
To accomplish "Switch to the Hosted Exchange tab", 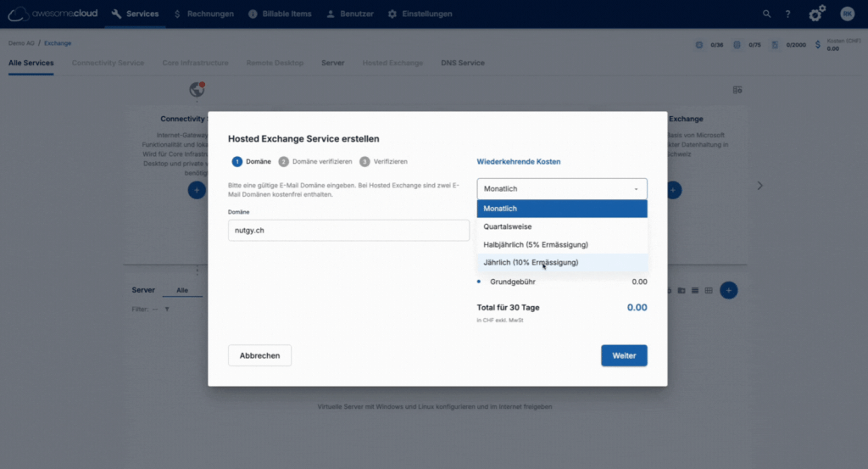I will [x=392, y=63].
